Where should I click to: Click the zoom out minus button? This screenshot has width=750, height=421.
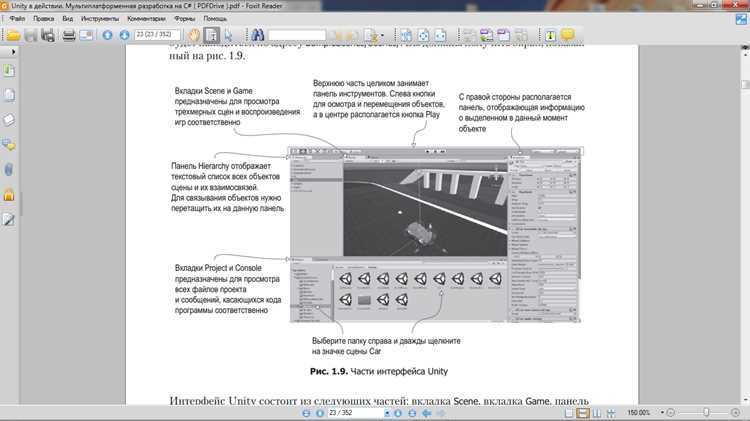(671, 412)
